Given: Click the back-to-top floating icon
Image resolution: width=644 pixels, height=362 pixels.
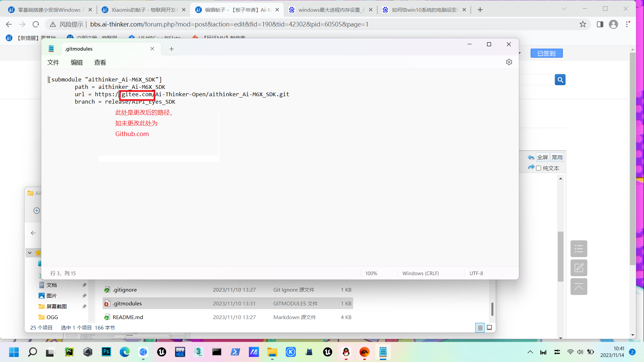Looking at the screenshot, I should [x=579, y=287].
